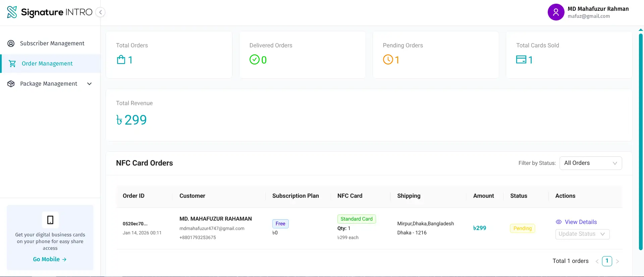Expand the Package Management submenu chevron
The height and width of the screenshot is (277, 644).
point(90,84)
